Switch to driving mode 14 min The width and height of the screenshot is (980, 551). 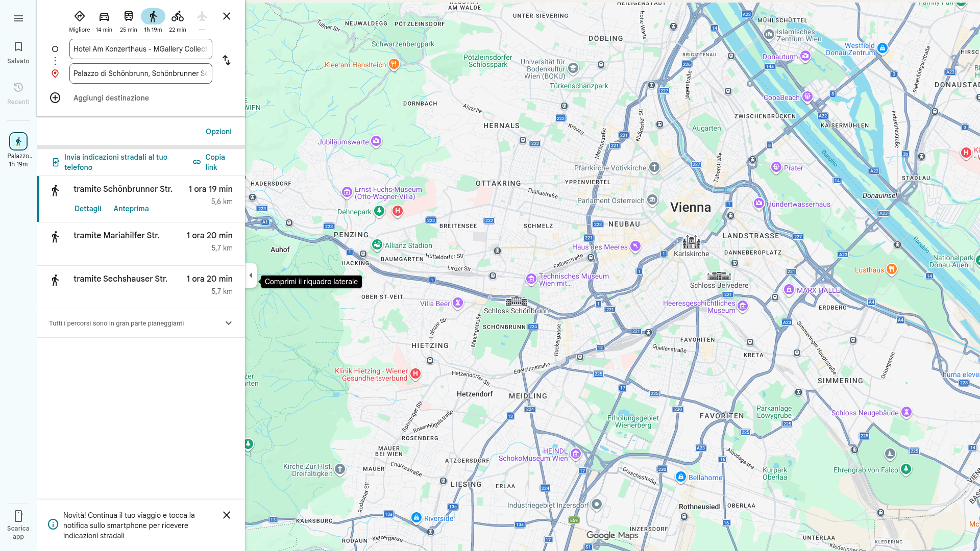pos(104,21)
